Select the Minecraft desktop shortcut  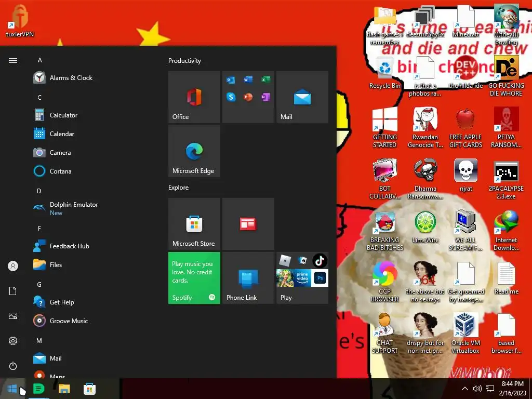coord(465,22)
